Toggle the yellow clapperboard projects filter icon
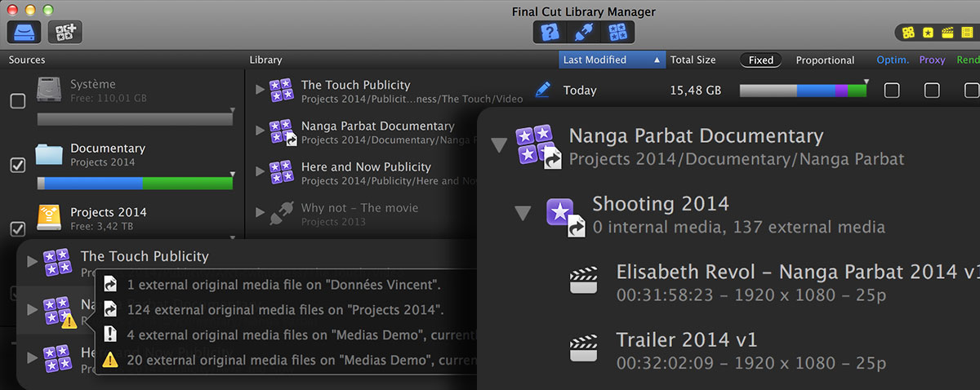The width and height of the screenshot is (980, 390). (x=947, y=33)
